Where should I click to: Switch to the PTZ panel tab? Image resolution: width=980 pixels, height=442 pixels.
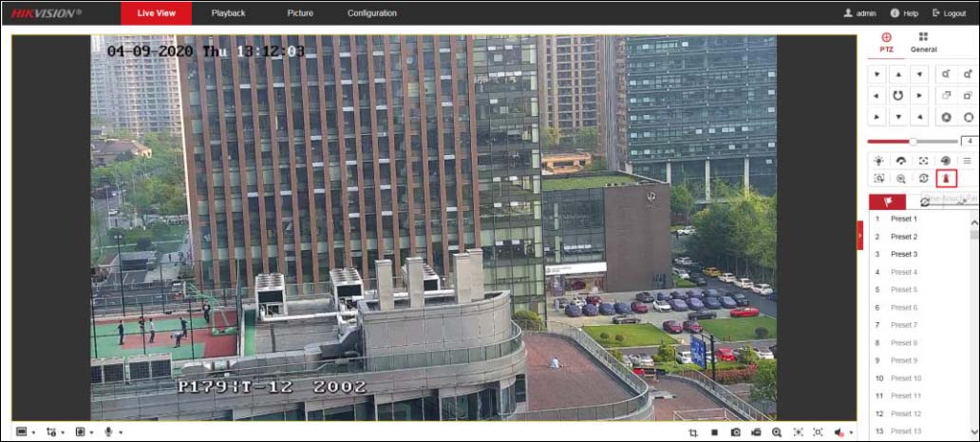[x=886, y=42]
